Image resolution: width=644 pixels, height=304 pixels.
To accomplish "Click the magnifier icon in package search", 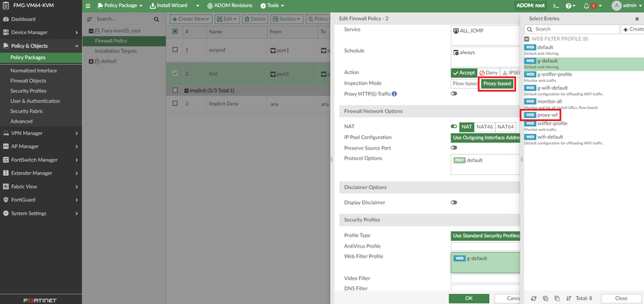I will [156, 19].
